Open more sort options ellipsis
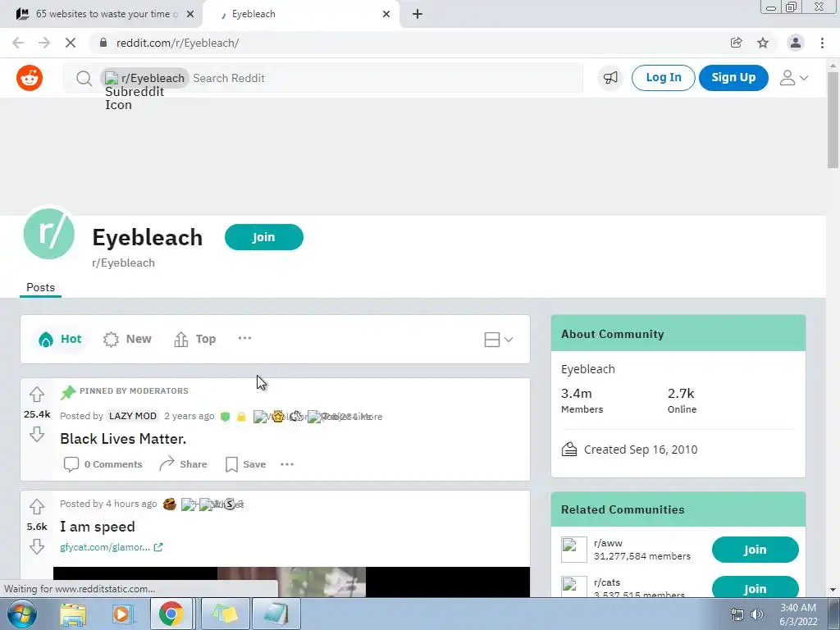Viewport: 840px width, 630px height. click(x=244, y=338)
